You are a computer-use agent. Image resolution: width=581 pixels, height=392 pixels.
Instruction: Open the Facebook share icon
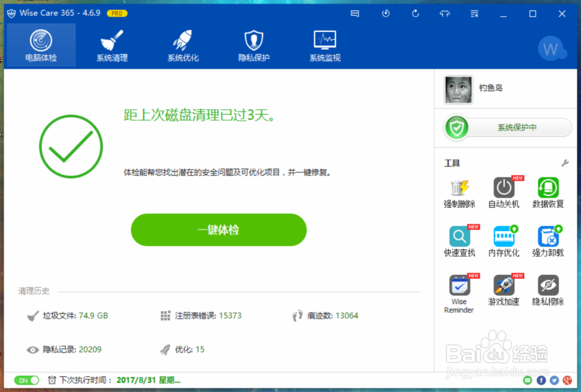click(x=541, y=380)
